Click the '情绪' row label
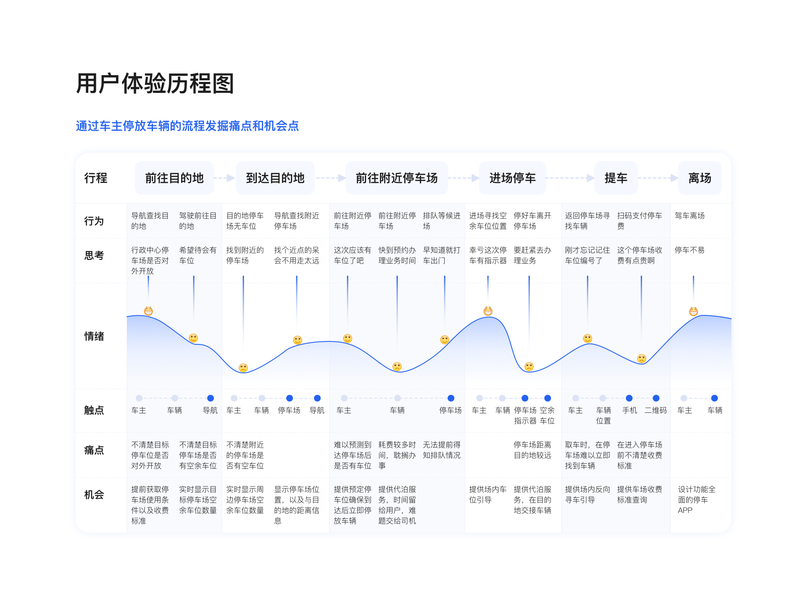Screen dimensions: 807x600 pyautogui.click(x=94, y=337)
